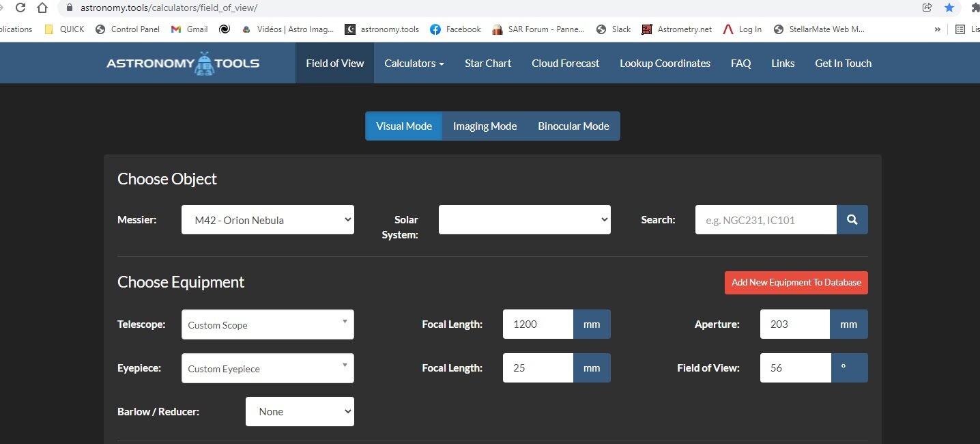This screenshot has width=980, height=444.
Task: Switch to Visual Mode
Action: (x=404, y=126)
